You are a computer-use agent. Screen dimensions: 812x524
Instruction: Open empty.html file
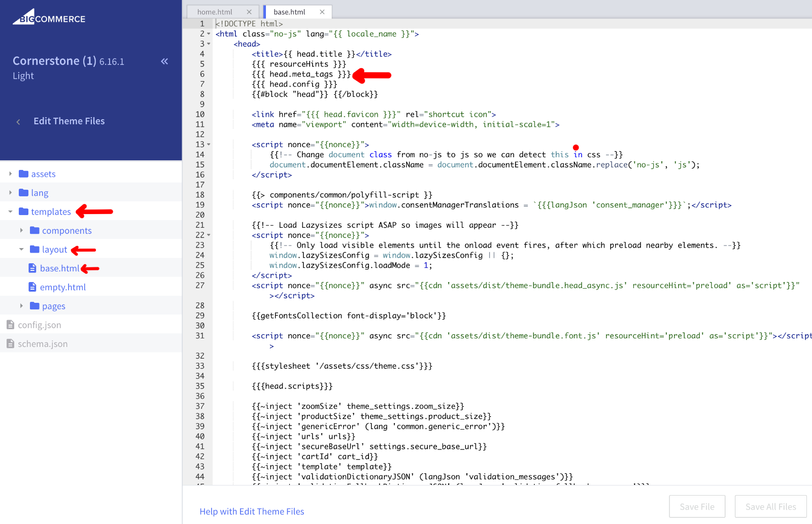63,287
